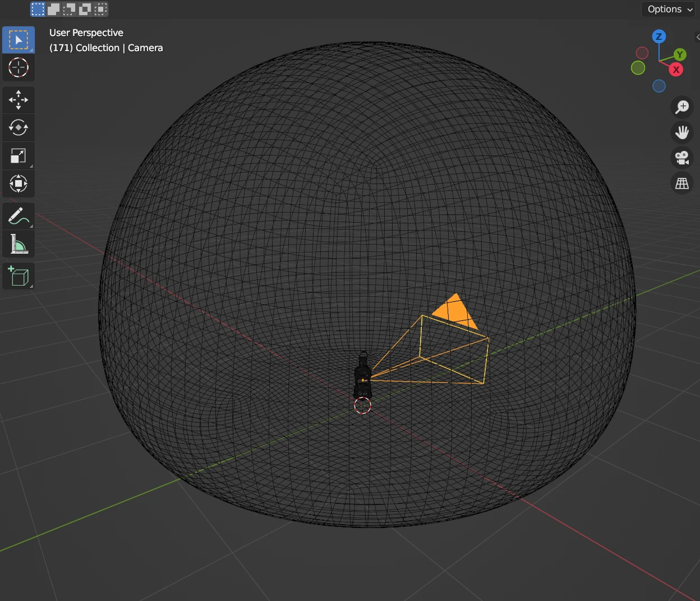Toggle perspective/orthographic grid button
This screenshot has height=601, width=700.
point(682,183)
